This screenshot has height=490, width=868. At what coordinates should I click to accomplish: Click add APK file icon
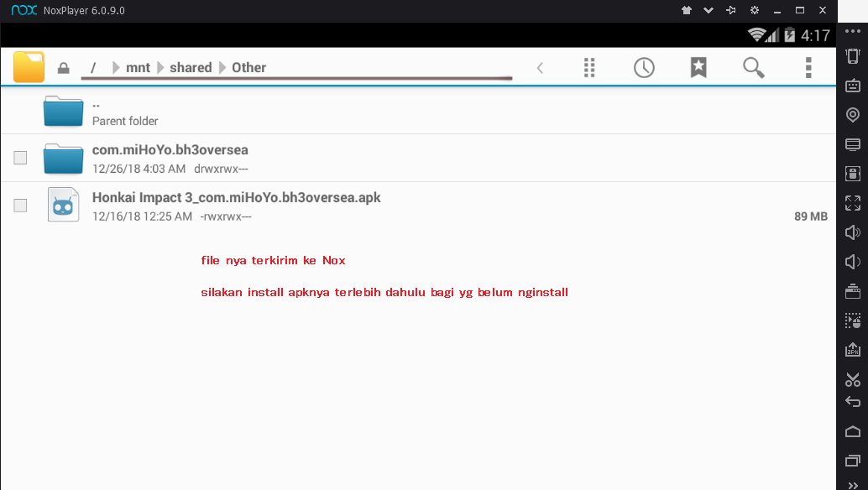tap(853, 350)
